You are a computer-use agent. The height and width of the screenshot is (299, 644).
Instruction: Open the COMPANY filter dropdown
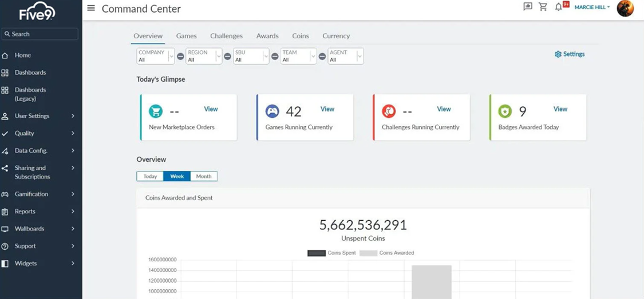tap(155, 56)
